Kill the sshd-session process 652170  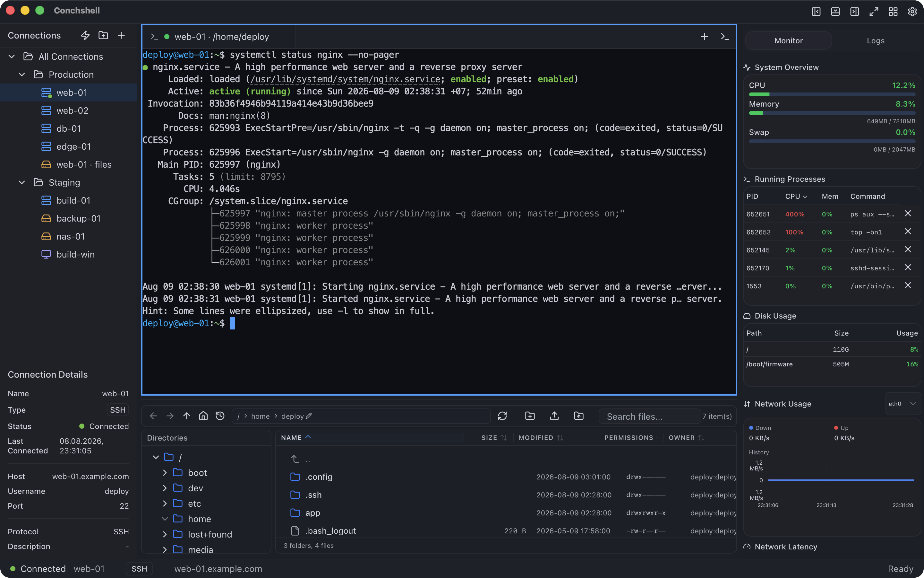tap(908, 267)
